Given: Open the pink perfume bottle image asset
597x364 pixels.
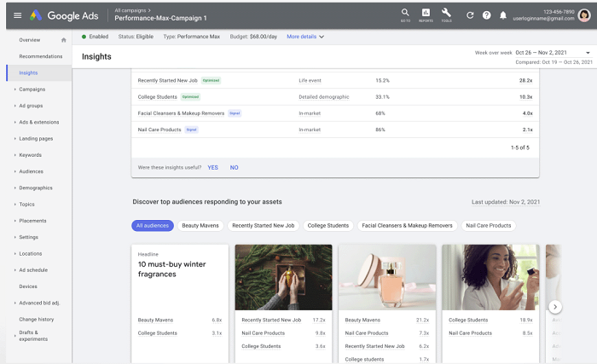Looking at the screenshot, I should tap(387, 277).
